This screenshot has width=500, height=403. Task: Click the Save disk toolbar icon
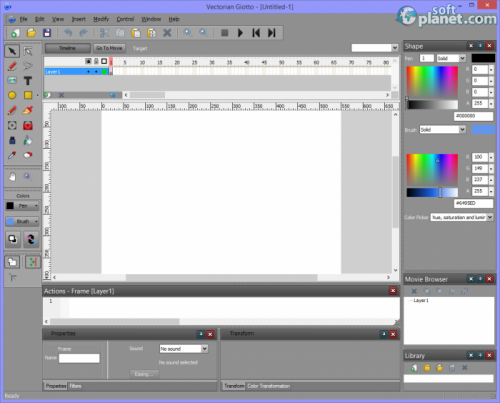tap(47, 33)
